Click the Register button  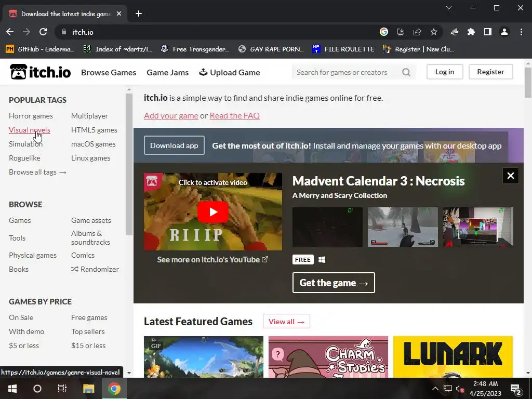tap(490, 72)
